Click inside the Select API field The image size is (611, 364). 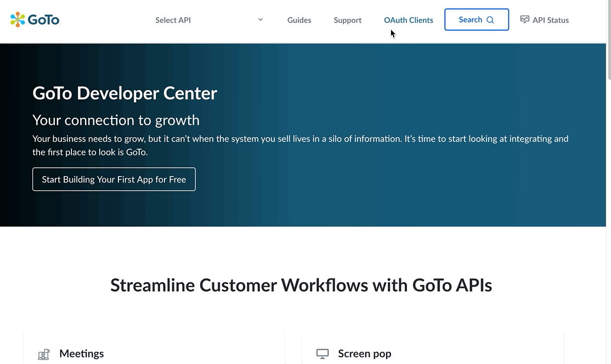coord(192,20)
